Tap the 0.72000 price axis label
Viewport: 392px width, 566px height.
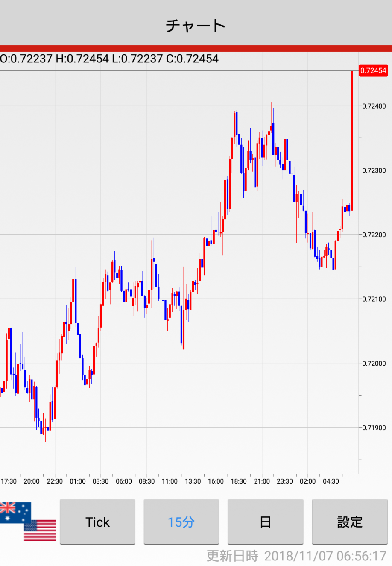click(x=374, y=363)
